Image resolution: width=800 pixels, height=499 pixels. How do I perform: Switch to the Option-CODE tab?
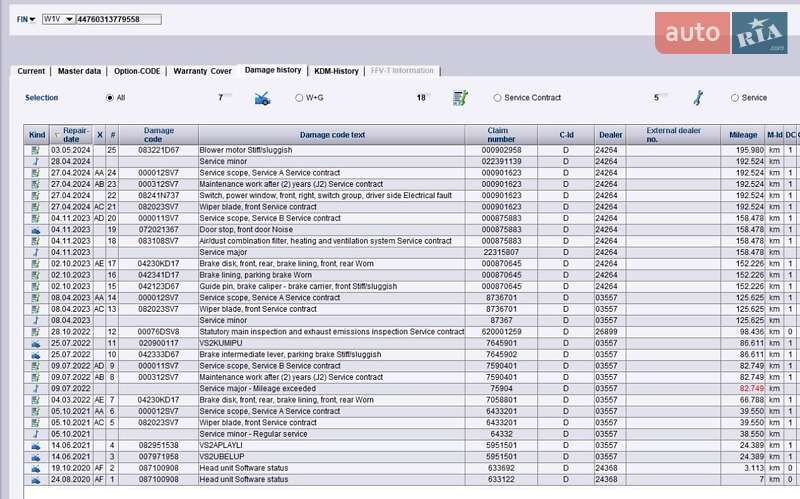click(137, 71)
